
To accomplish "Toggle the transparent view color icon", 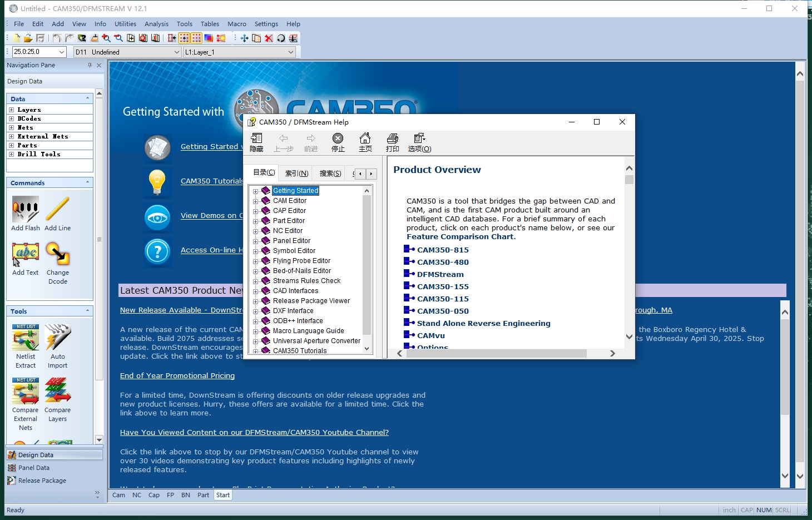I will pyautogui.click(x=209, y=38).
